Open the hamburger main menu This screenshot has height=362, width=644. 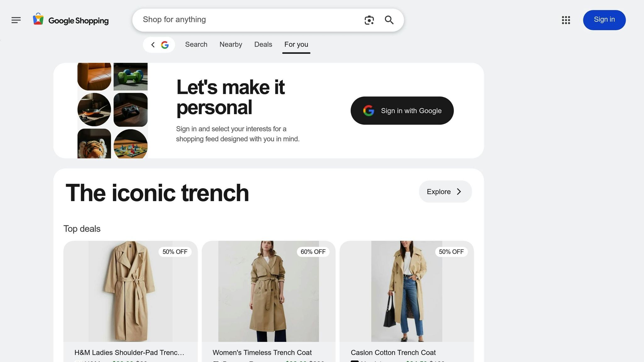[16, 20]
